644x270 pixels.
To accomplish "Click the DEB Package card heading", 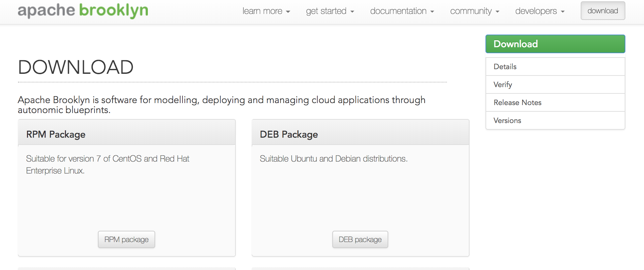I will (x=289, y=134).
